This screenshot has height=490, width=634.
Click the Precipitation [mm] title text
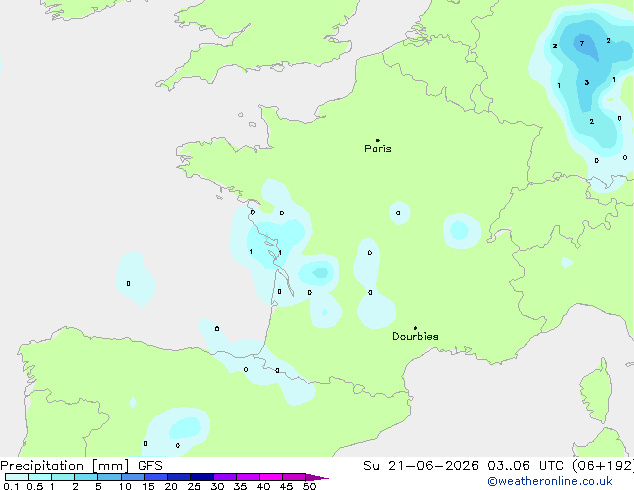65,466
